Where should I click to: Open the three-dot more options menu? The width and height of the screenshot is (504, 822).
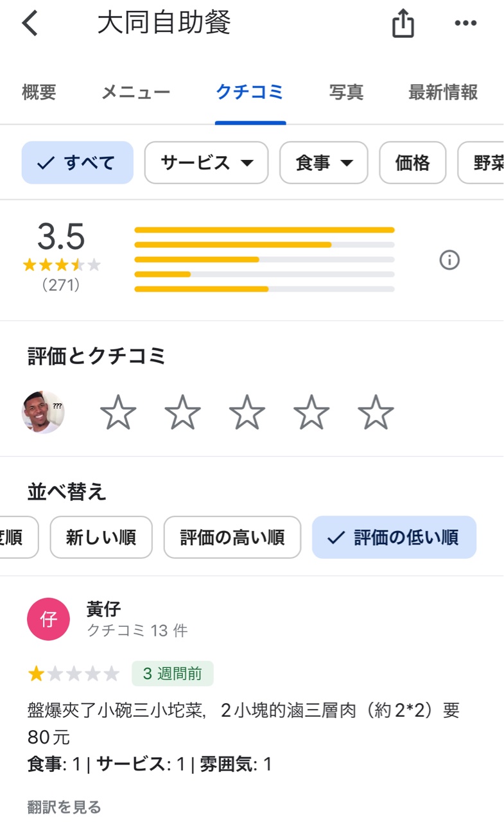click(x=465, y=24)
